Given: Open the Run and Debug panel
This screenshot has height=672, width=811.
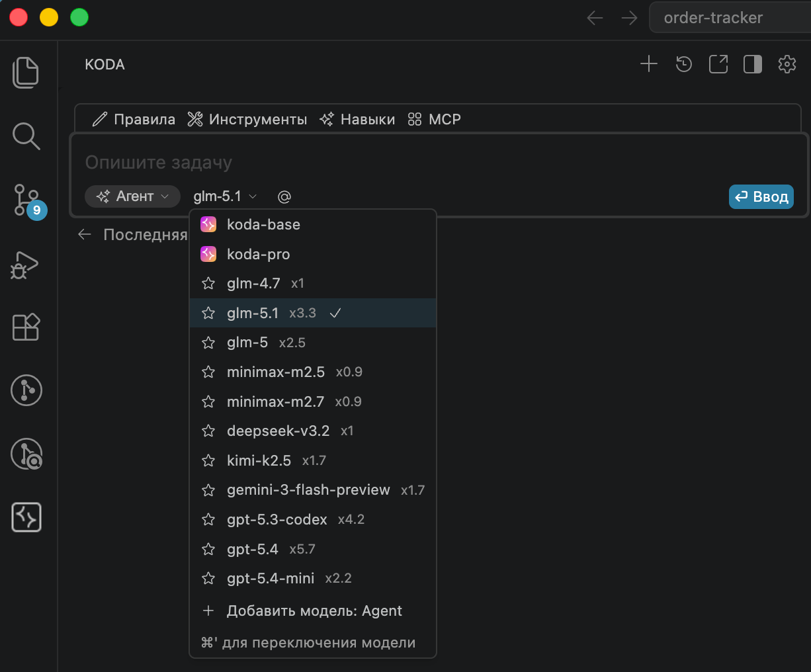Looking at the screenshot, I should pyautogui.click(x=26, y=265).
